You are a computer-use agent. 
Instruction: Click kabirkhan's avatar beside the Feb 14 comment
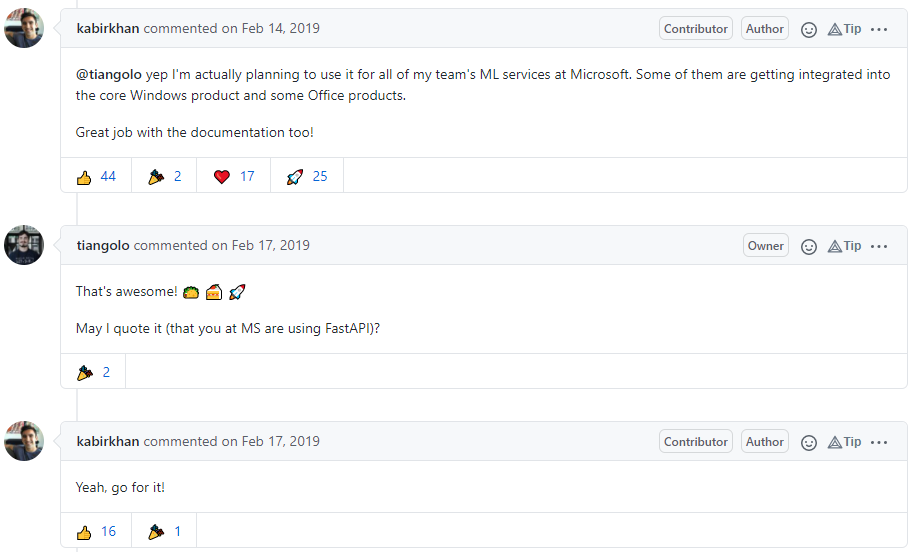(x=24, y=28)
